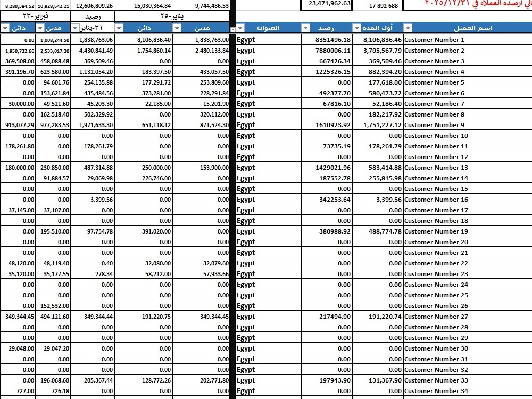The height and width of the screenshot is (399, 532).
Task: Open filter arrow for January مدين column
Action: 177,28
